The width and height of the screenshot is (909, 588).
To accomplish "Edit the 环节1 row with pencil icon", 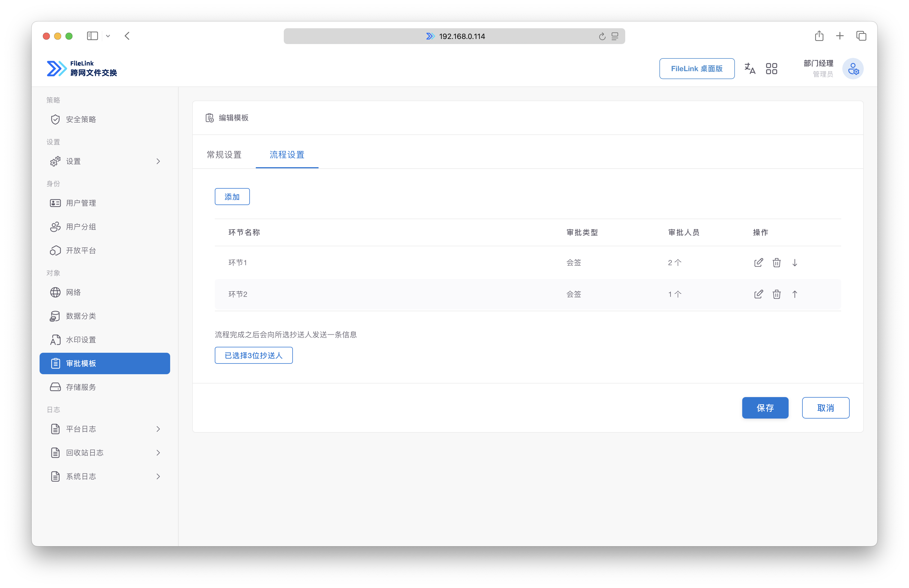I will coord(758,263).
